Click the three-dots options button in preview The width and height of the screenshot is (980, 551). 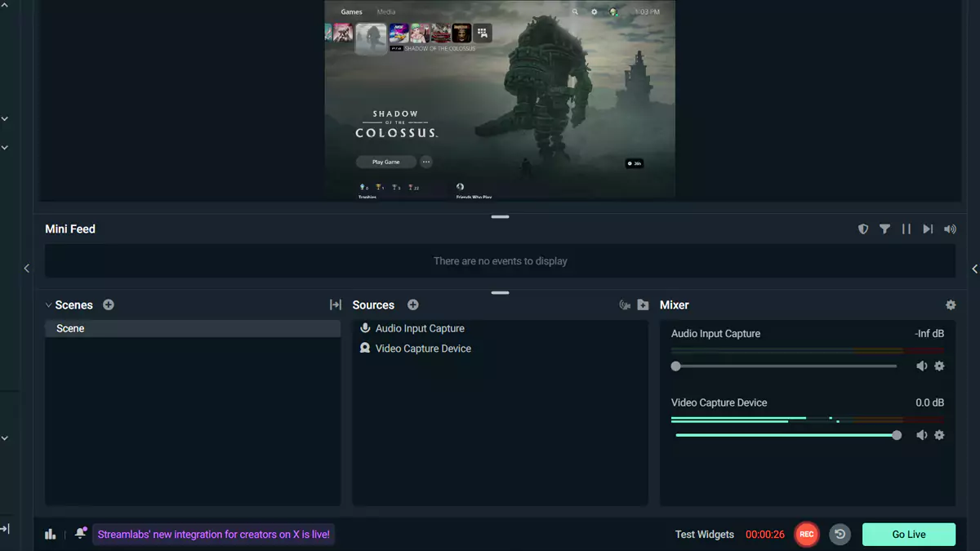pos(426,162)
